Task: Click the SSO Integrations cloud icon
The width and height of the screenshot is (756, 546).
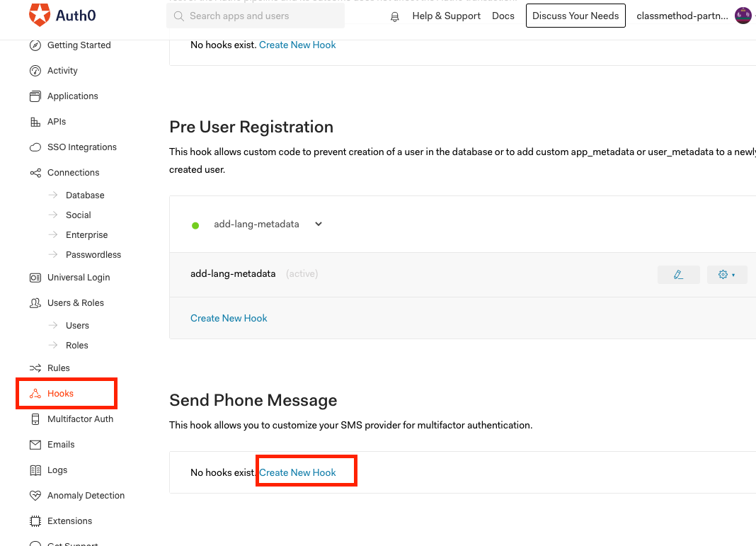Action: [x=35, y=147]
